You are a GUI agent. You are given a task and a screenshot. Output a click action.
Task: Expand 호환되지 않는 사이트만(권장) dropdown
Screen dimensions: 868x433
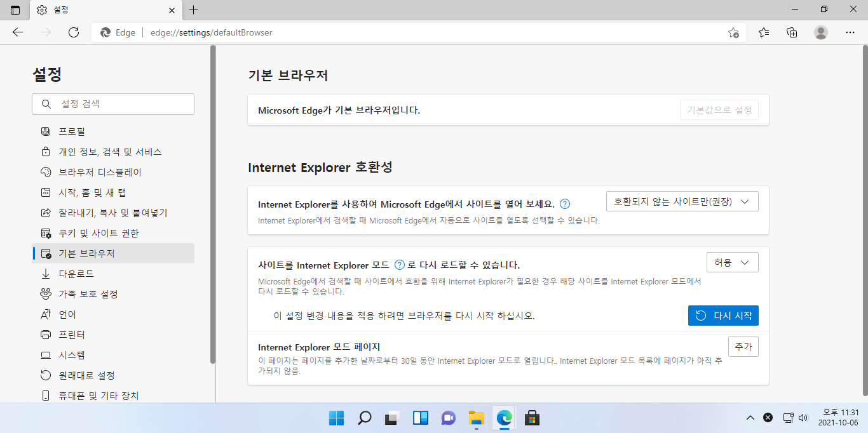(x=682, y=201)
